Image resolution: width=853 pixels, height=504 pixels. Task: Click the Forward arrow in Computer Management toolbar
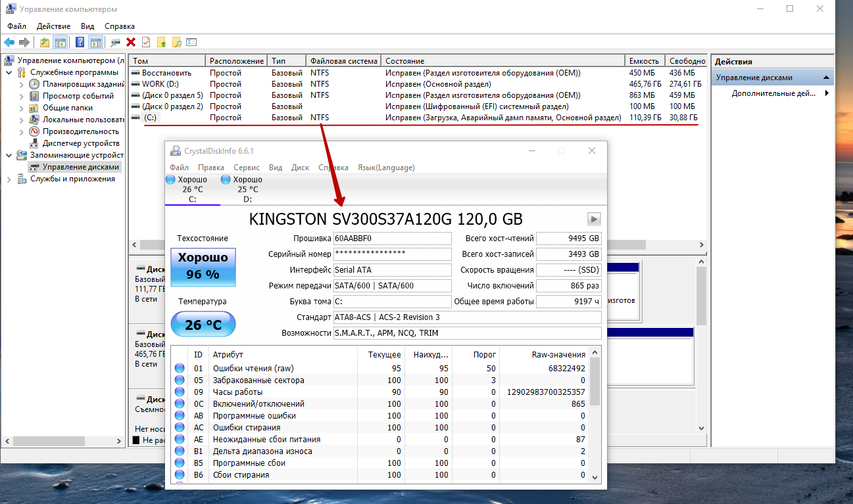[24, 42]
